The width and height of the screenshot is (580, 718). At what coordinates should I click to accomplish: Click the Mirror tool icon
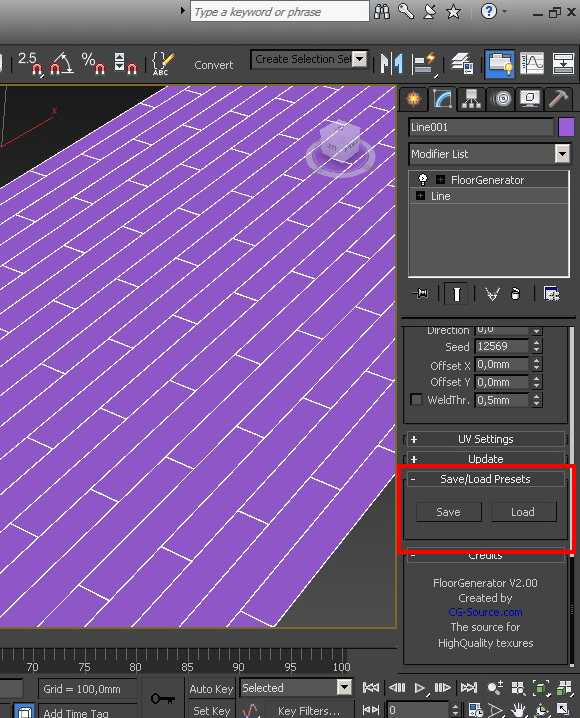pyautogui.click(x=392, y=63)
